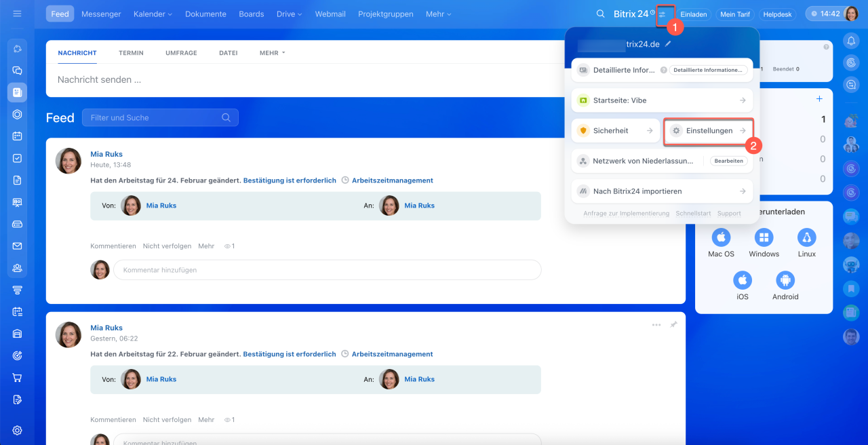Open the settings slider icon beside Bitrix24
Screen dimensions: 868x445
click(663, 14)
